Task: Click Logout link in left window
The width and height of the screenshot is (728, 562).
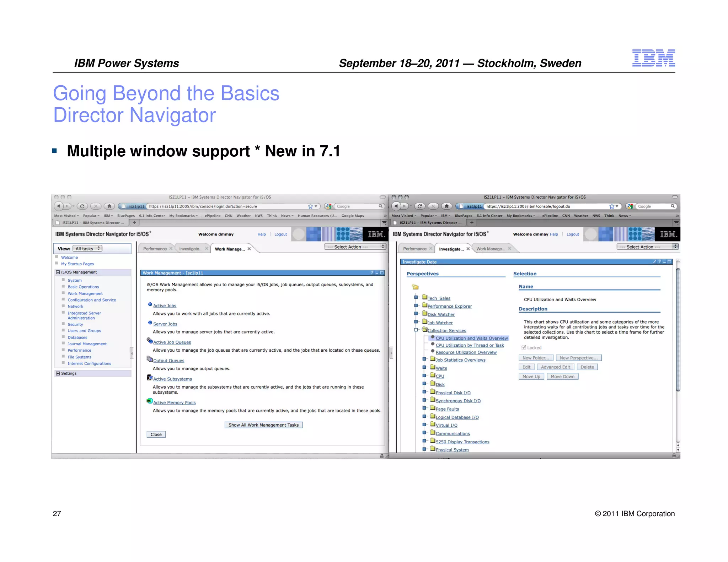Action: click(x=280, y=234)
